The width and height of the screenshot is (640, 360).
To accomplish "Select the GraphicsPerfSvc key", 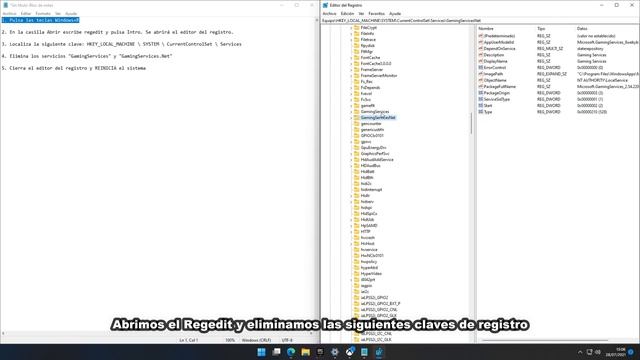I will click(x=375, y=153).
